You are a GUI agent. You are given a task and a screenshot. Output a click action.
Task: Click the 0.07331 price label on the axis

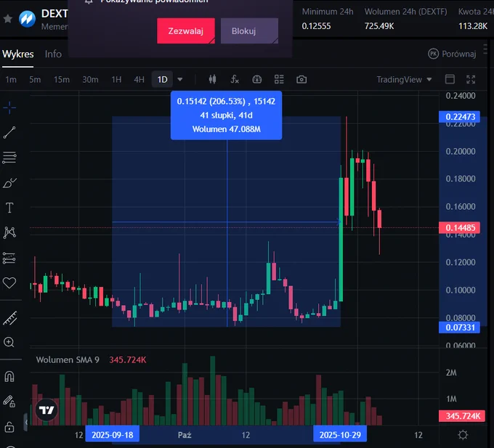tap(459, 327)
